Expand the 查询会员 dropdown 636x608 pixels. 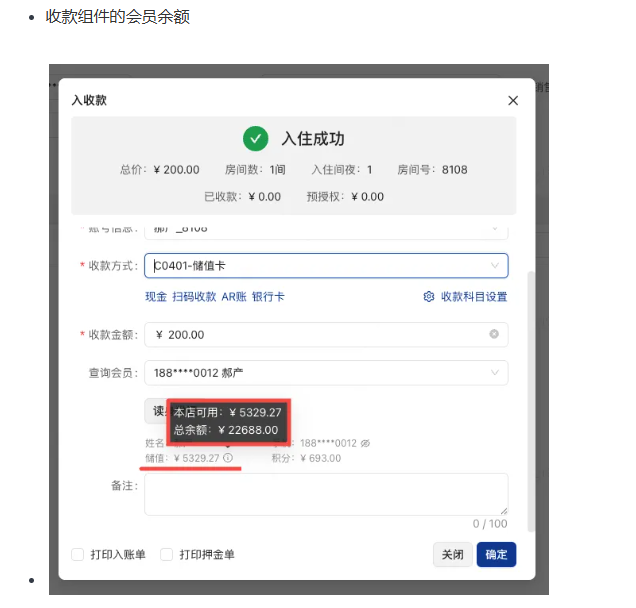[326, 373]
